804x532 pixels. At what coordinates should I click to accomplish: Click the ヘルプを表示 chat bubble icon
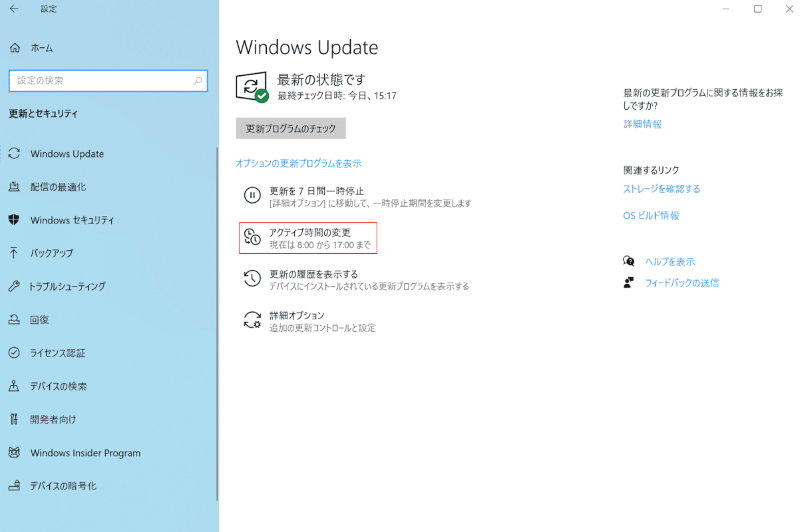[x=629, y=261]
